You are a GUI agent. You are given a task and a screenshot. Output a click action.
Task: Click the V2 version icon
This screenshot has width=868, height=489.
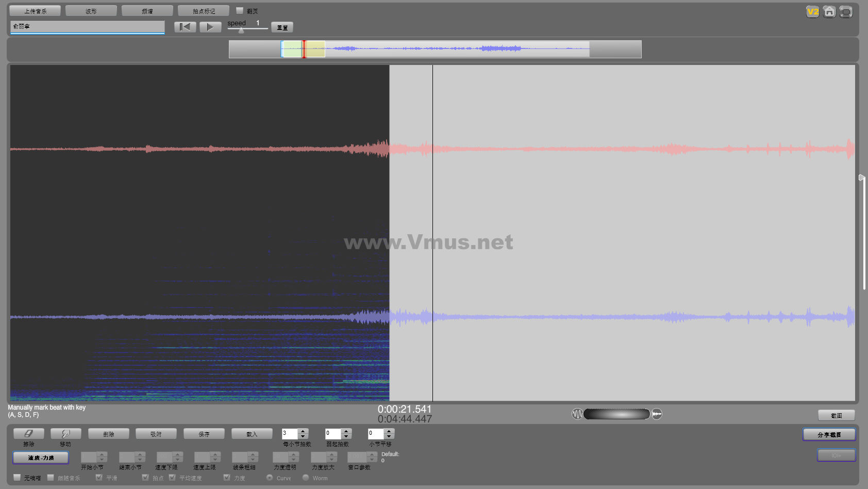pyautogui.click(x=812, y=12)
